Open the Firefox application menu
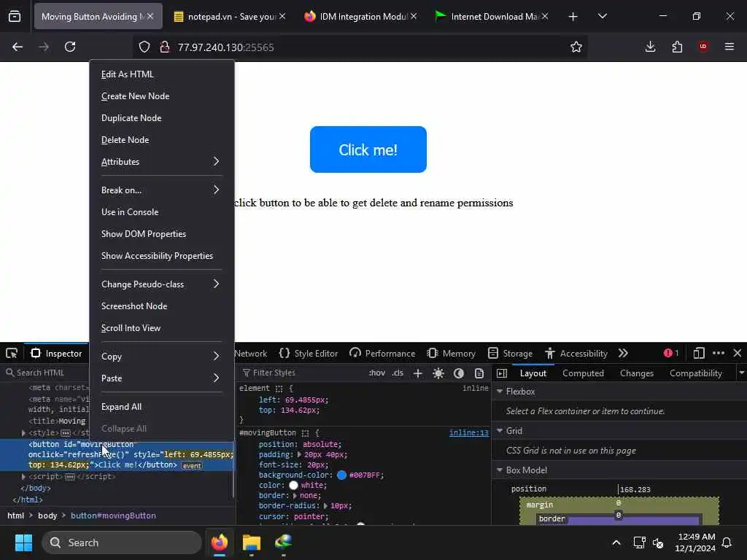Screen dimensions: 747x560 pyautogui.click(x=729, y=47)
